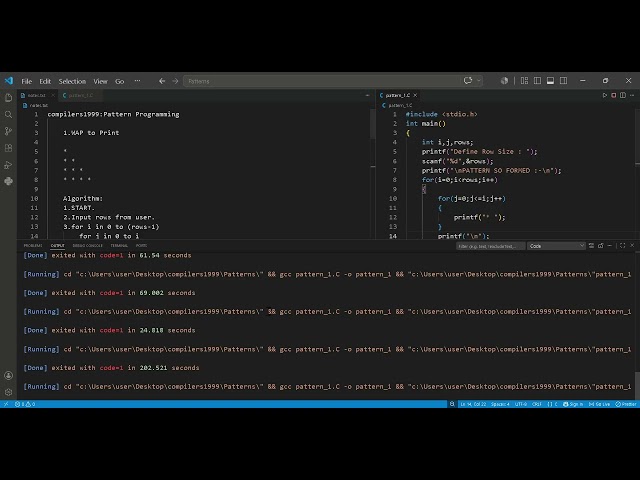Image resolution: width=640 pixels, height=480 pixels.
Task: Switch to the Problems panel tab
Action: (x=33, y=246)
